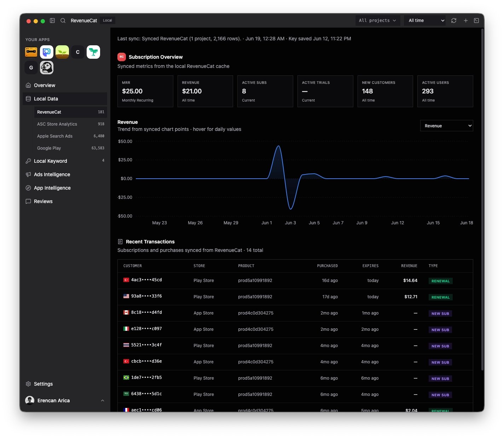Viewport: 504px width, 438px height.
Task: Click the NEW SUB badge in 8c18 row
Action: (x=440, y=313)
